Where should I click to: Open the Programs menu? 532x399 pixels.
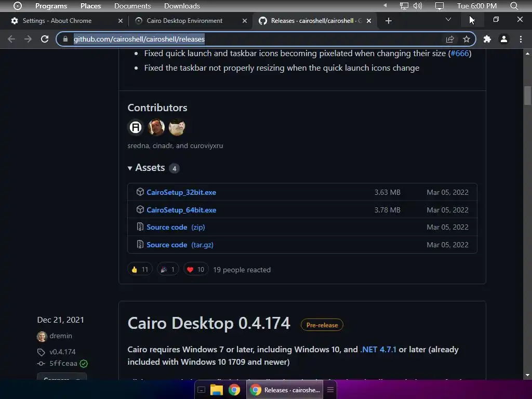click(51, 6)
